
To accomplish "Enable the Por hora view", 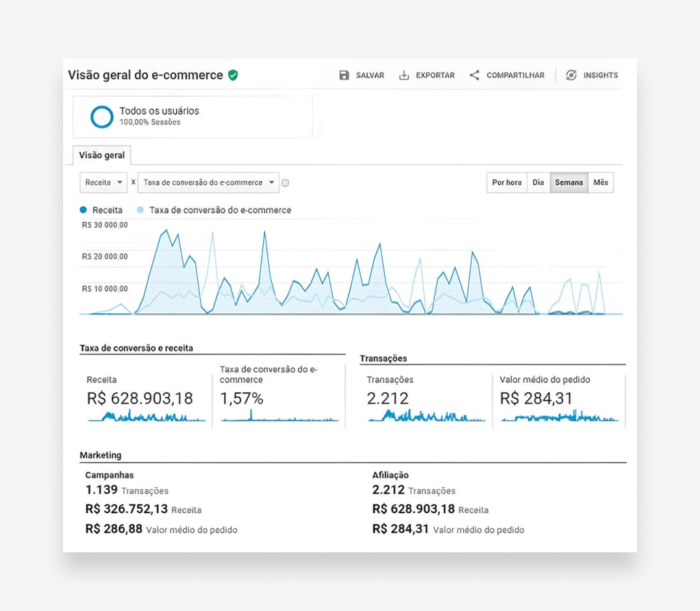I will [506, 183].
